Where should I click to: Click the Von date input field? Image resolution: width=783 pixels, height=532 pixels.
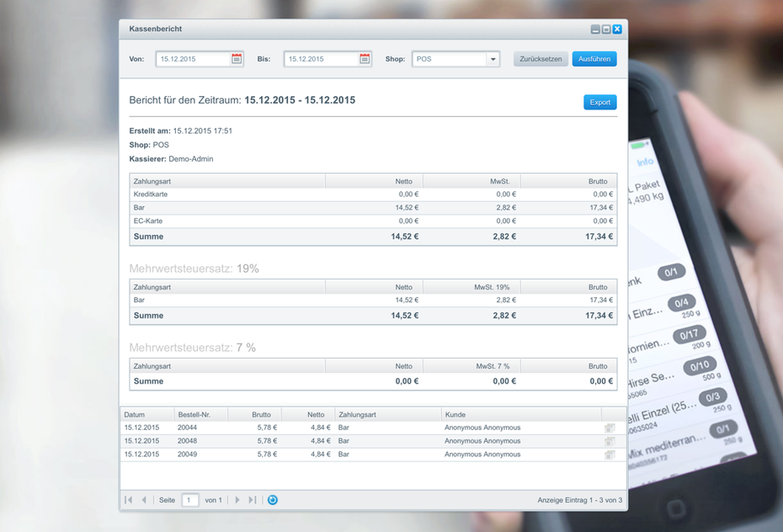click(x=194, y=59)
